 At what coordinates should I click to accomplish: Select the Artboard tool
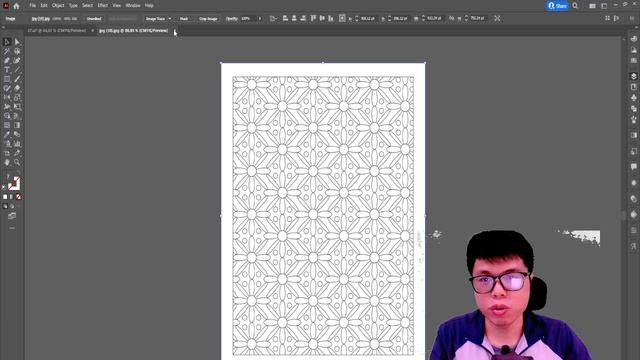(x=7, y=153)
